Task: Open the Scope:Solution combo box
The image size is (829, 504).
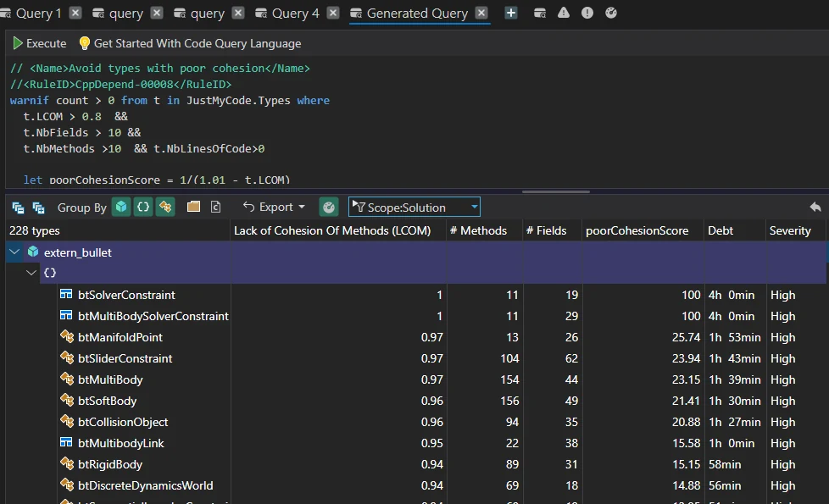Action: pos(414,207)
